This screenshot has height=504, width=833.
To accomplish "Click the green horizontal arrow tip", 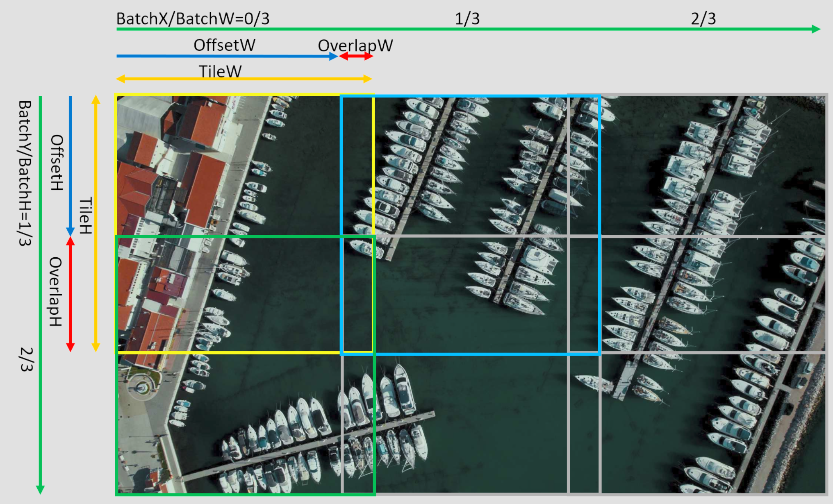I will tap(816, 29).
